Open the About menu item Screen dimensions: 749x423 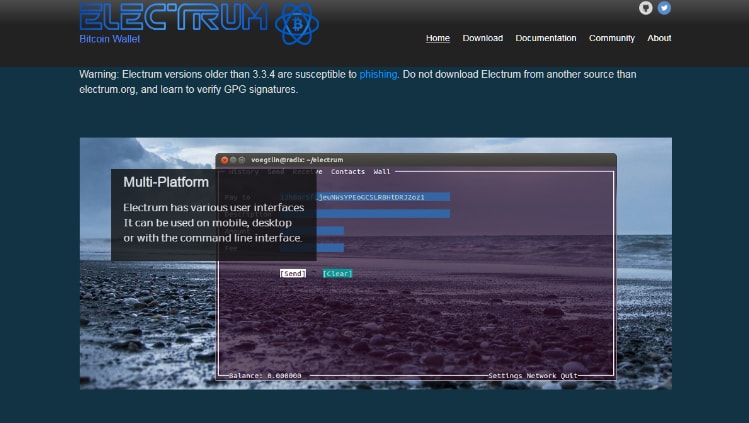(x=659, y=38)
